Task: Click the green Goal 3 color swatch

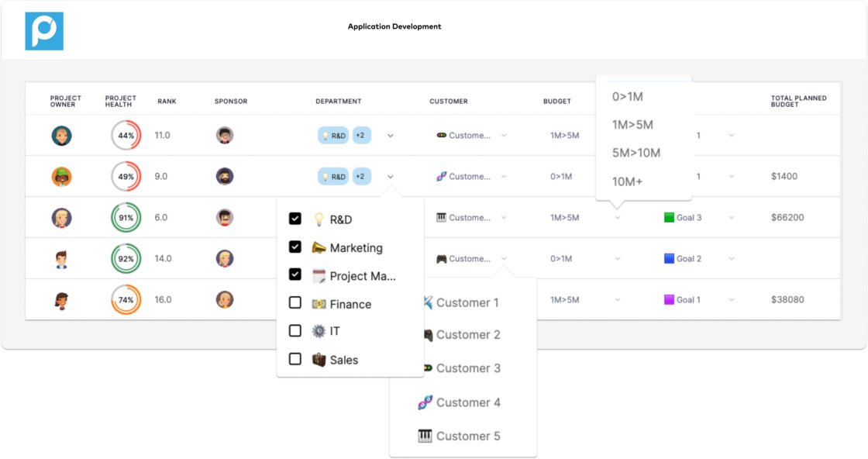Action: pos(669,218)
